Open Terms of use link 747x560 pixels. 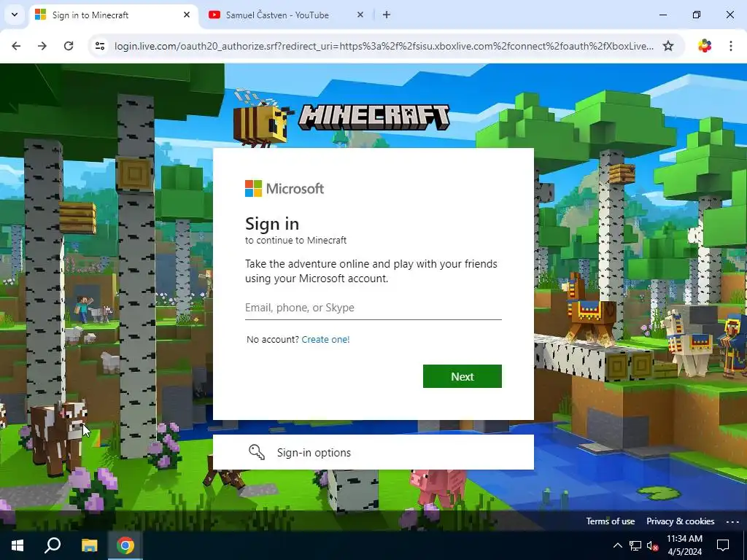(611, 521)
